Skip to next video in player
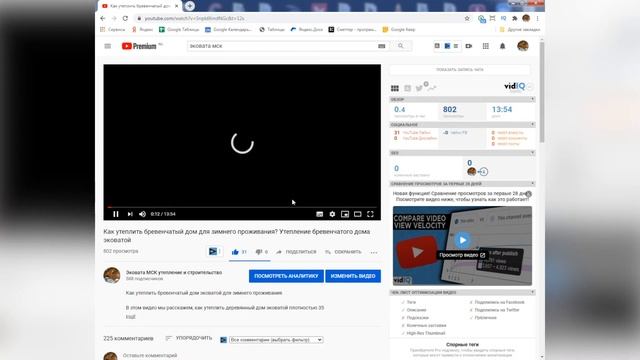Viewport: 640px width, 360px height. point(130,214)
